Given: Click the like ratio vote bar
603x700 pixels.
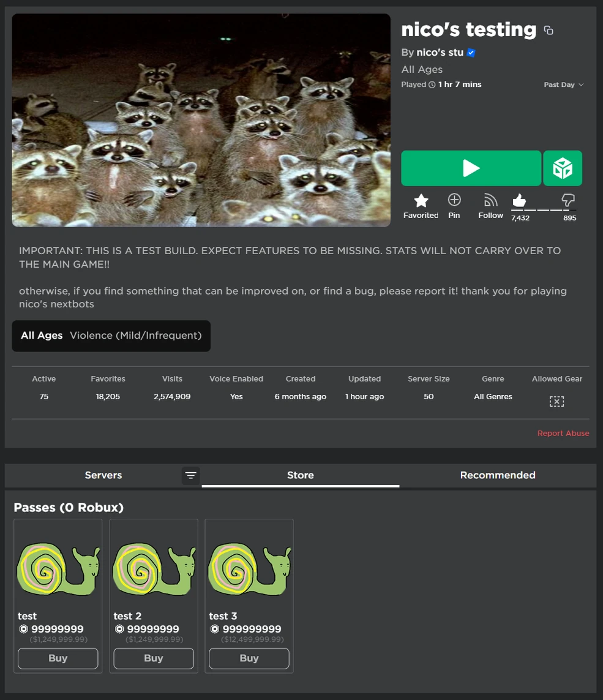Looking at the screenshot, I should tap(544, 210).
